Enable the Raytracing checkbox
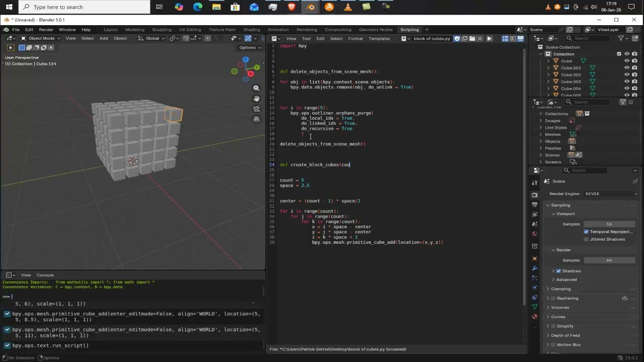Image resolution: width=644 pixels, height=362 pixels. (553, 298)
